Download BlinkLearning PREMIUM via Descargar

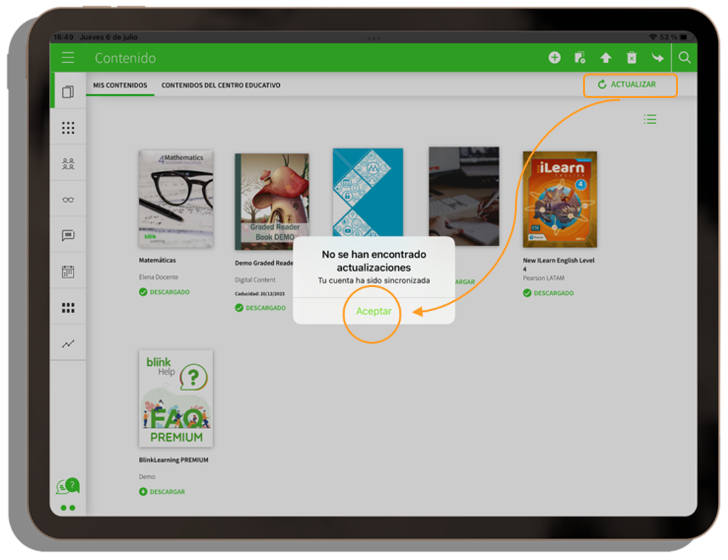pyautogui.click(x=162, y=492)
